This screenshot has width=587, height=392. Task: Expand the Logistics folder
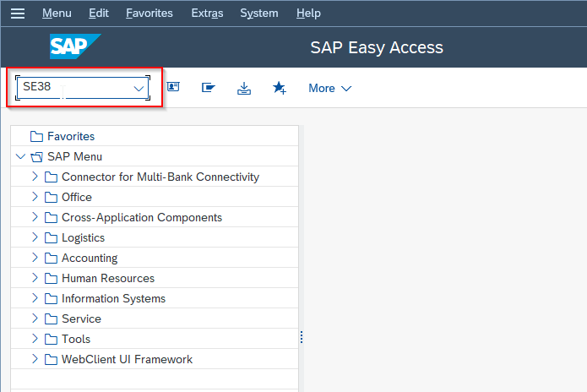point(35,237)
